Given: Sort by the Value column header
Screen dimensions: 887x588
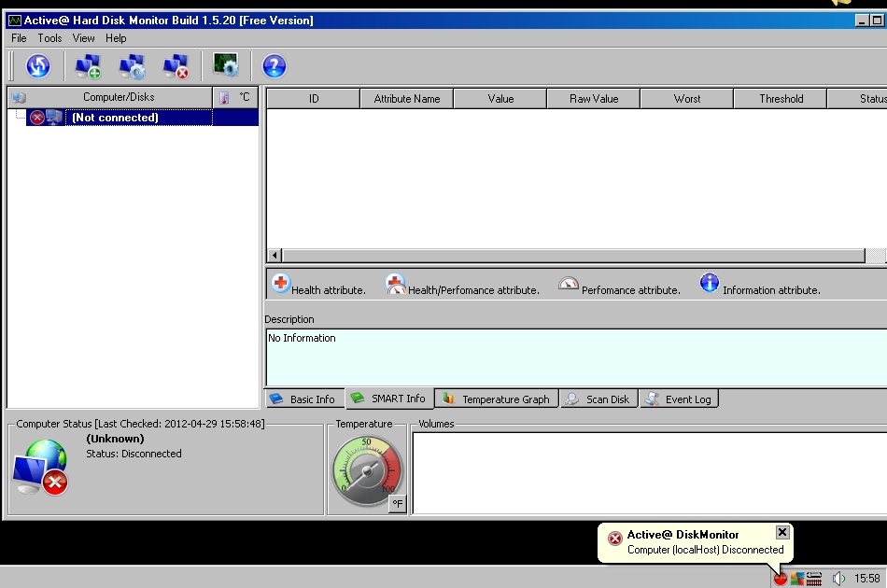Looking at the screenshot, I should [x=500, y=98].
